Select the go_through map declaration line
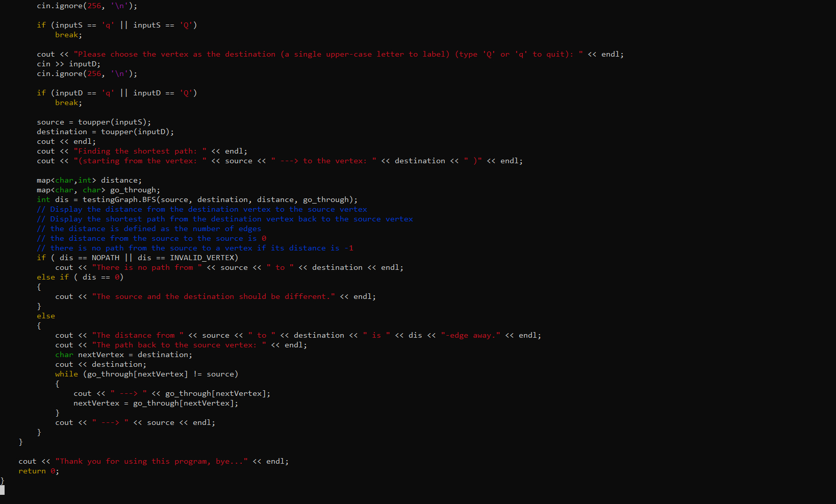836x504 pixels. [x=97, y=189]
